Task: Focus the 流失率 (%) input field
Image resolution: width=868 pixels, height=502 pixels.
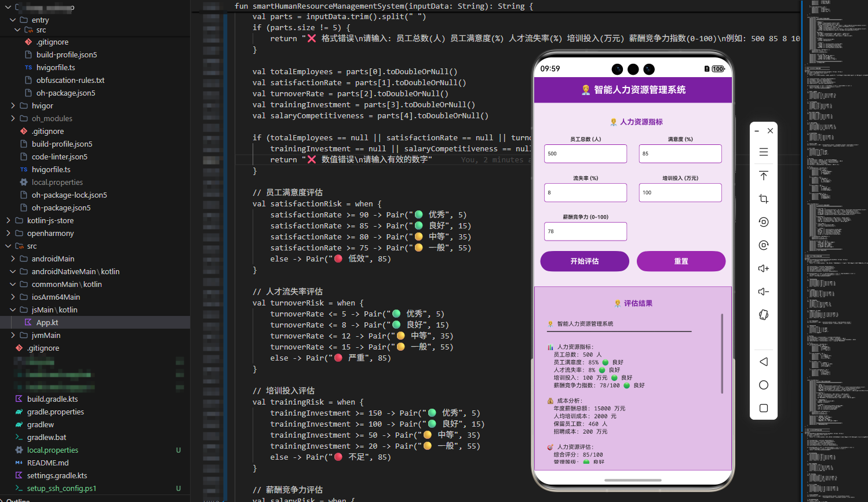Action: (585, 192)
